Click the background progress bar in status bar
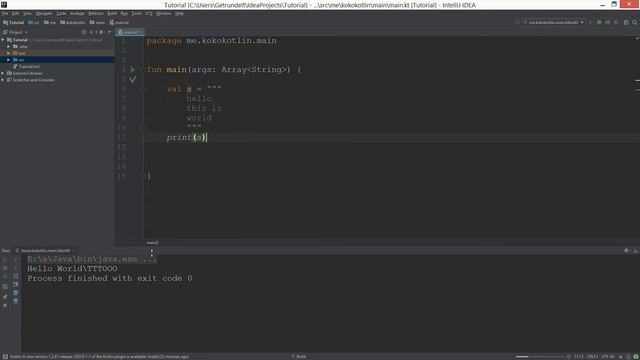 coord(539,356)
